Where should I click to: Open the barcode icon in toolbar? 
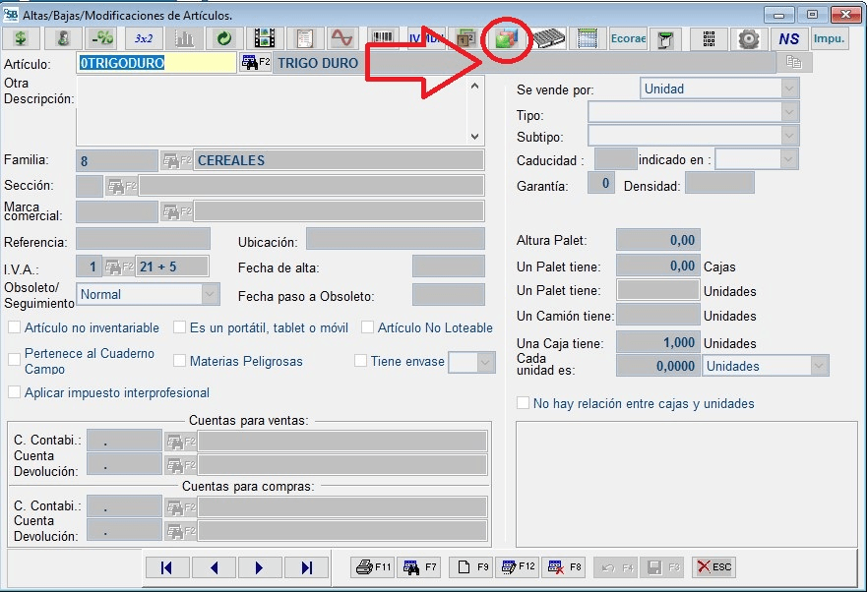click(x=384, y=38)
